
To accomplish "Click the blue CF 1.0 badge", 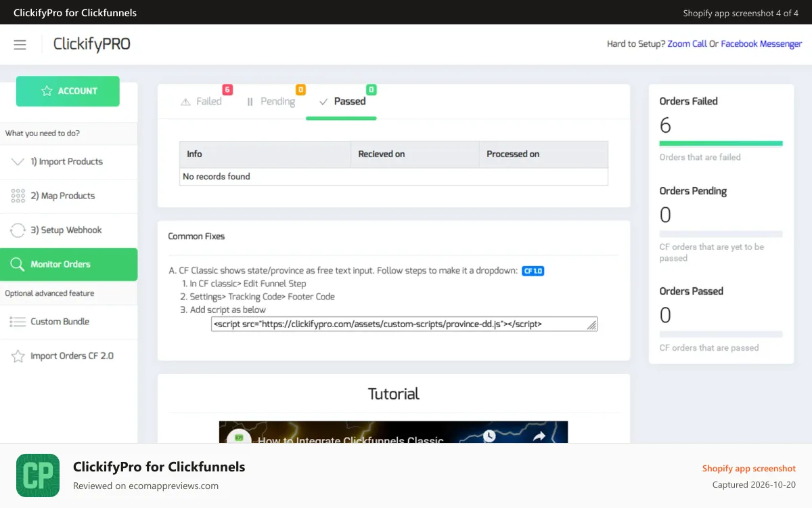I will pyautogui.click(x=533, y=271).
